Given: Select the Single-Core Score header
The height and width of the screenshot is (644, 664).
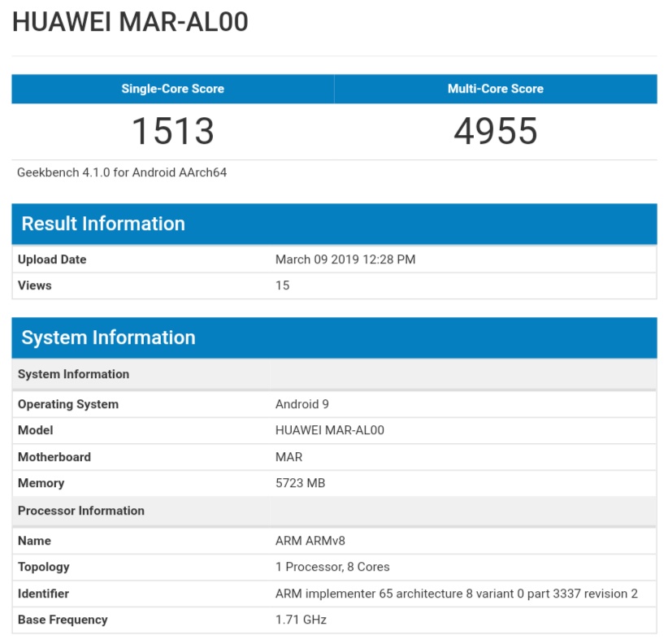Looking at the screenshot, I should pos(171,89).
